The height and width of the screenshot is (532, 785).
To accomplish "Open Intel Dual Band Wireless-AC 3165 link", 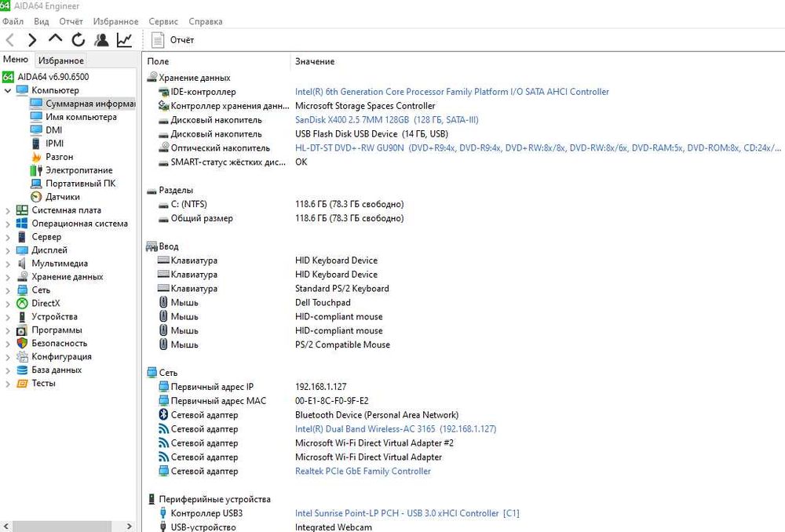I will click(x=396, y=429).
